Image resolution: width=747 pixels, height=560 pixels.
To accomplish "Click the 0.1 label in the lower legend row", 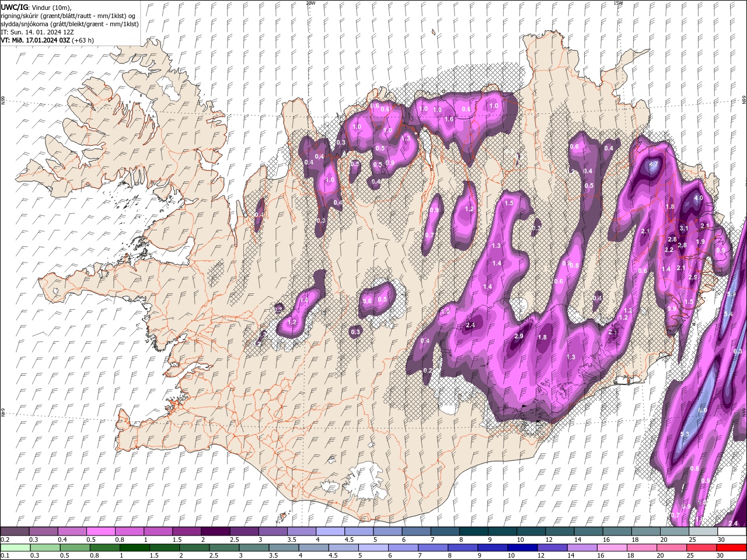I will (5, 555).
